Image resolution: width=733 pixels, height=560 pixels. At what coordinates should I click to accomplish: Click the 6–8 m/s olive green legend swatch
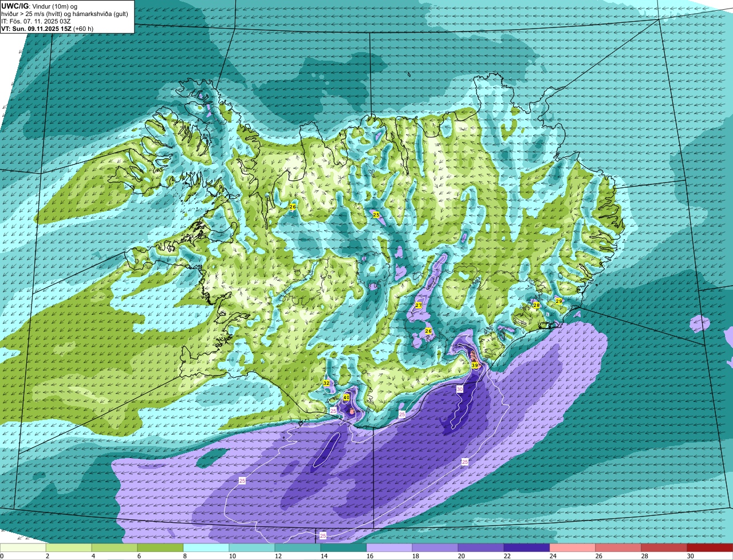160,547
